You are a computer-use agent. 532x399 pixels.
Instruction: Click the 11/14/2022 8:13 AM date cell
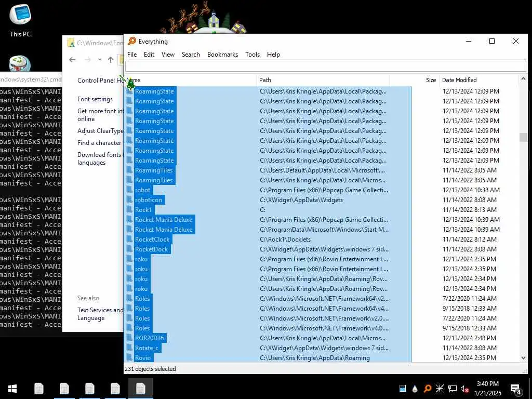click(470, 210)
